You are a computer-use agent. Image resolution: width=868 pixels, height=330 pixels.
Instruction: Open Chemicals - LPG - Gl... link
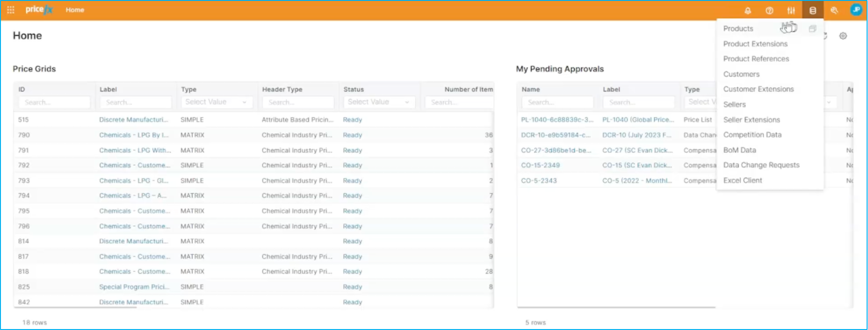pos(133,181)
